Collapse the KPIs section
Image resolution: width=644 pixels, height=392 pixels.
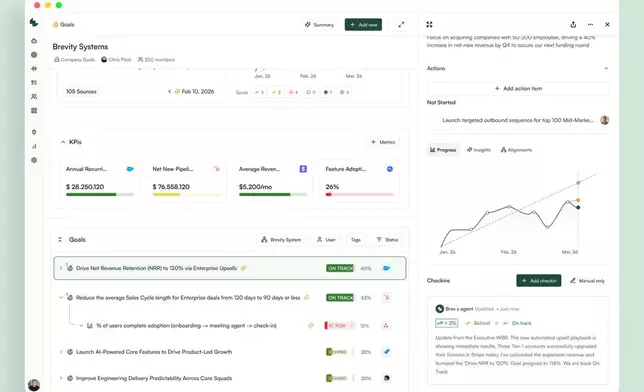pyautogui.click(x=63, y=142)
